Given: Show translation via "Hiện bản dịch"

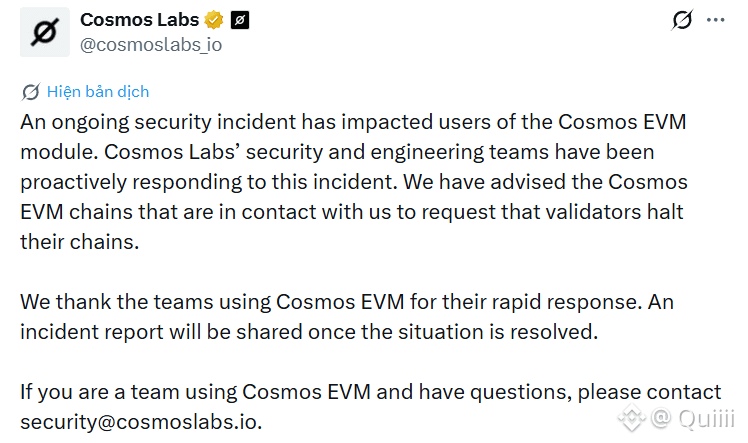Looking at the screenshot, I should click(x=98, y=92).
